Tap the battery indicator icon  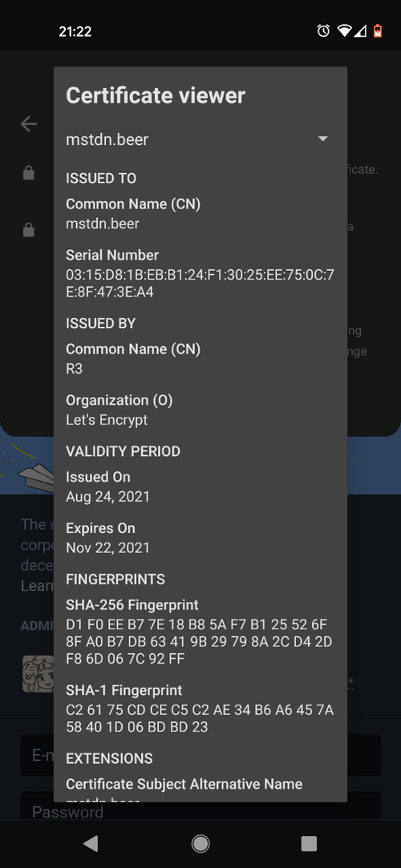tap(378, 31)
